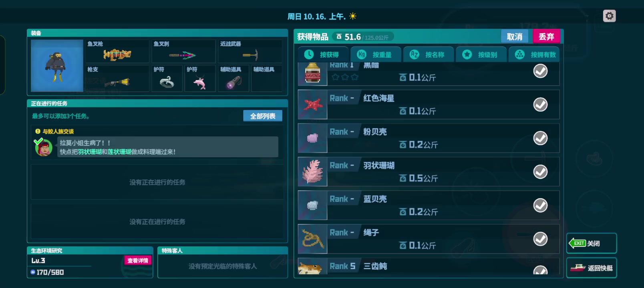The image size is (644, 288).
Task: Open the settings gear icon
Action: pos(609,16)
